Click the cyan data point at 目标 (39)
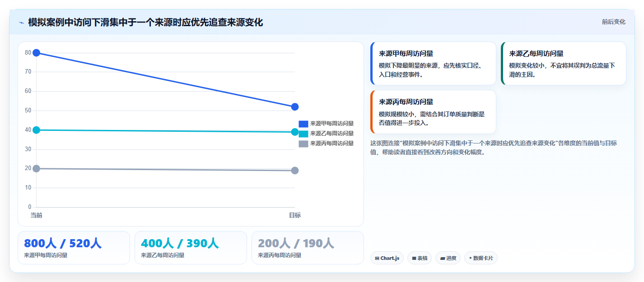Viewport: 644px width, 282px height. pyautogui.click(x=295, y=132)
